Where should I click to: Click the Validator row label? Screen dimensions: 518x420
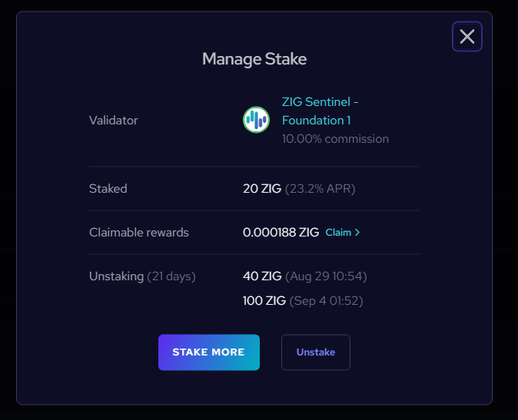point(114,120)
